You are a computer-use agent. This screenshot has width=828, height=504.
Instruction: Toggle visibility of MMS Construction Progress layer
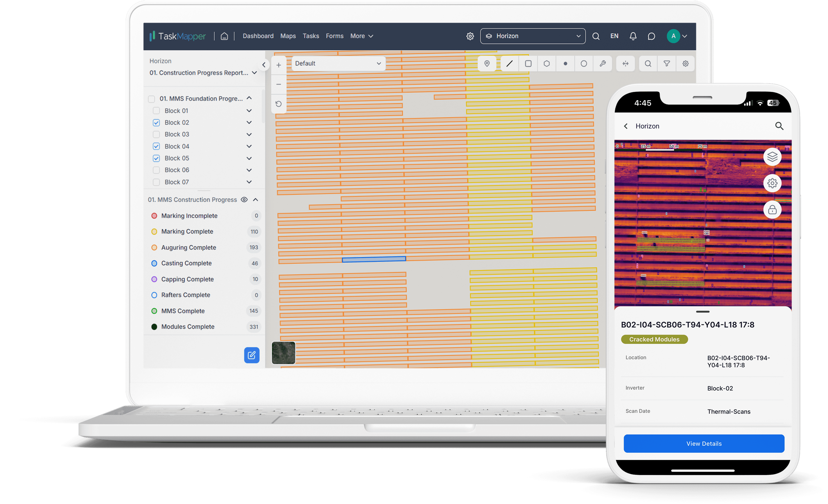coord(244,199)
